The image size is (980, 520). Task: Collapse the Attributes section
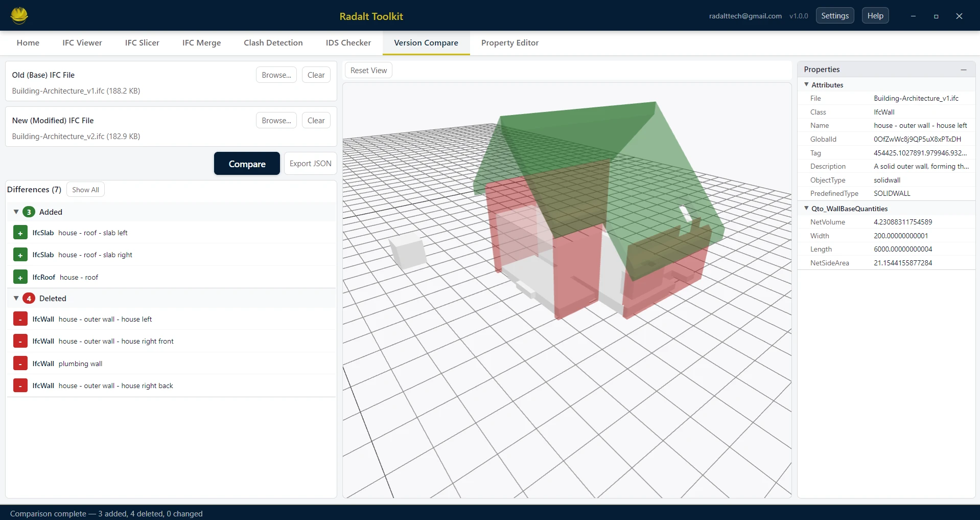(x=806, y=84)
